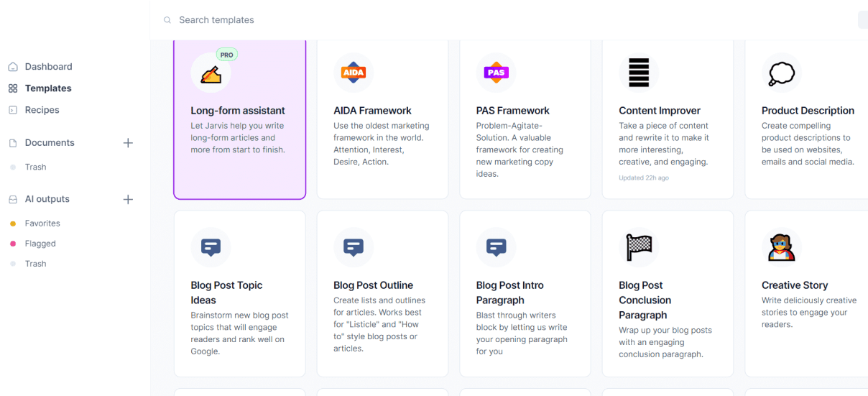Open Recipes in the sidebar
Screen dimensions: 868x396
pos(42,110)
